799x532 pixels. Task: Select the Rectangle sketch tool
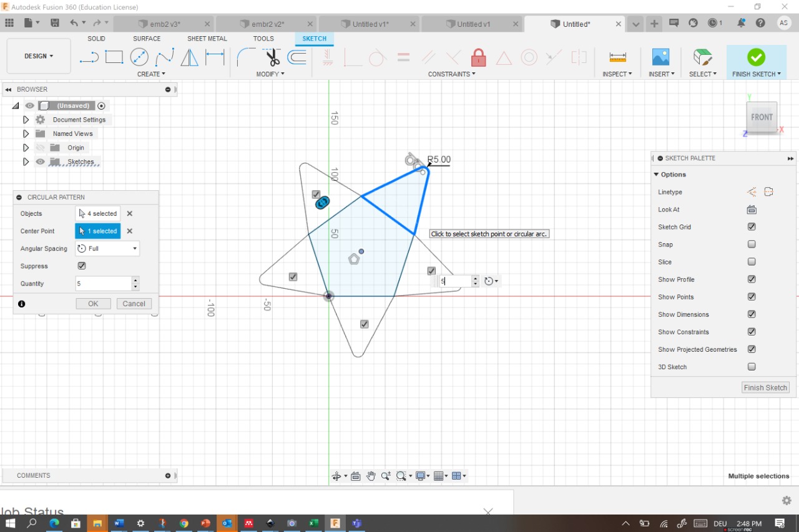[x=114, y=57]
